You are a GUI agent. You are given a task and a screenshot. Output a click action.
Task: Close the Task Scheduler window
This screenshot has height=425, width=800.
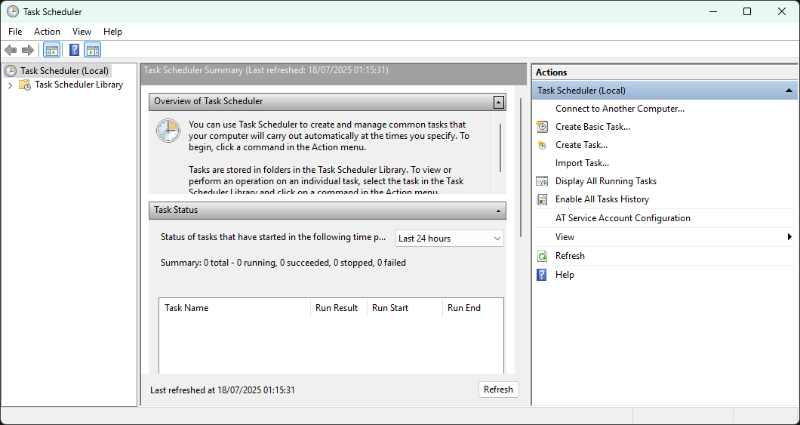pyautogui.click(x=782, y=11)
